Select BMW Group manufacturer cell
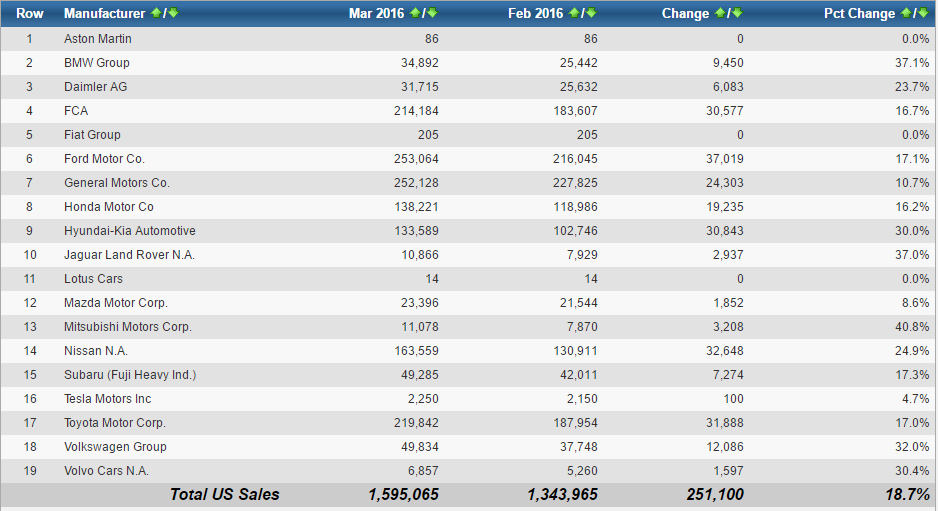Image resolution: width=938 pixels, height=511 pixels. pyautogui.click(x=97, y=63)
